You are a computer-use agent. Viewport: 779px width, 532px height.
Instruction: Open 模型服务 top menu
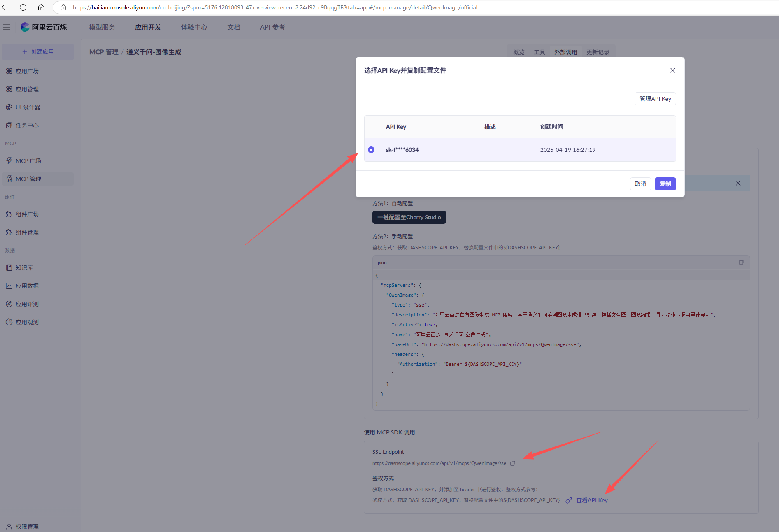click(x=102, y=27)
